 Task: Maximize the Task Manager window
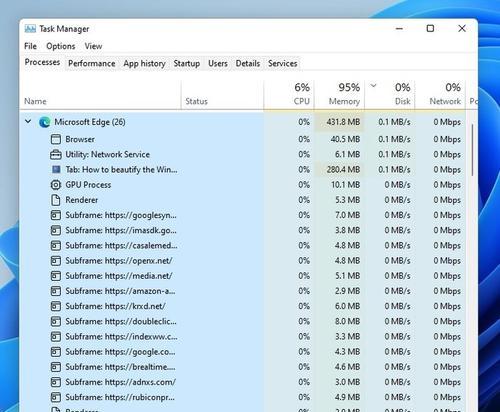point(430,28)
